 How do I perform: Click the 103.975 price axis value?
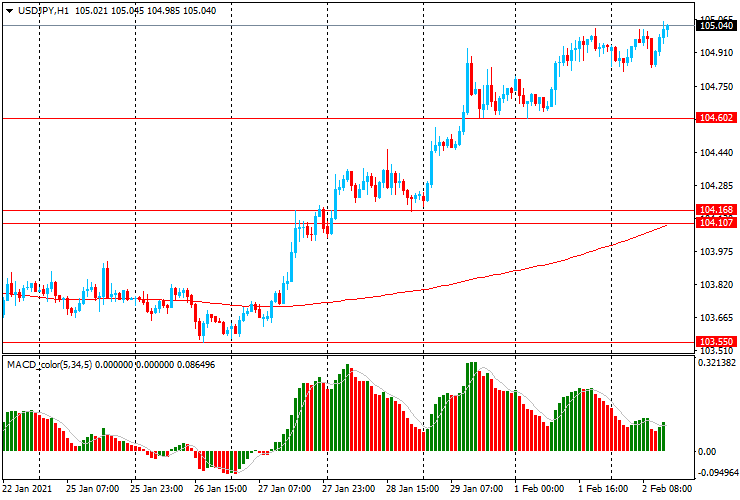(x=716, y=252)
